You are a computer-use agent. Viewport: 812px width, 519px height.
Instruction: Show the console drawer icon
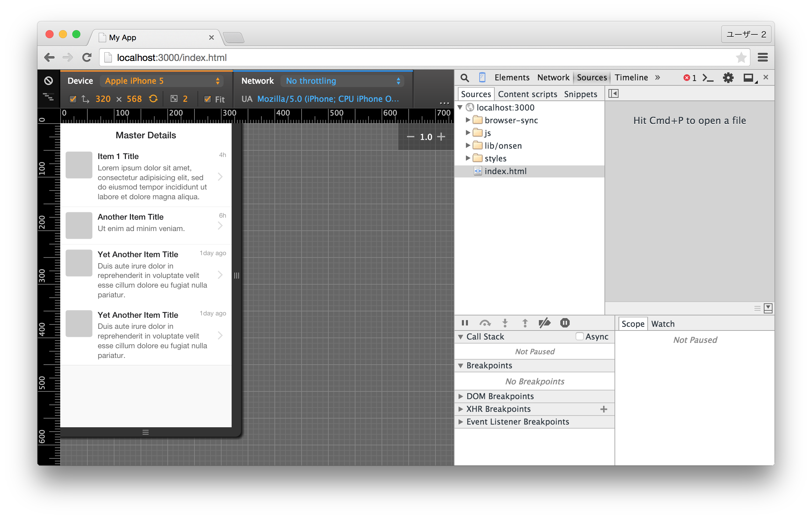pos(708,78)
